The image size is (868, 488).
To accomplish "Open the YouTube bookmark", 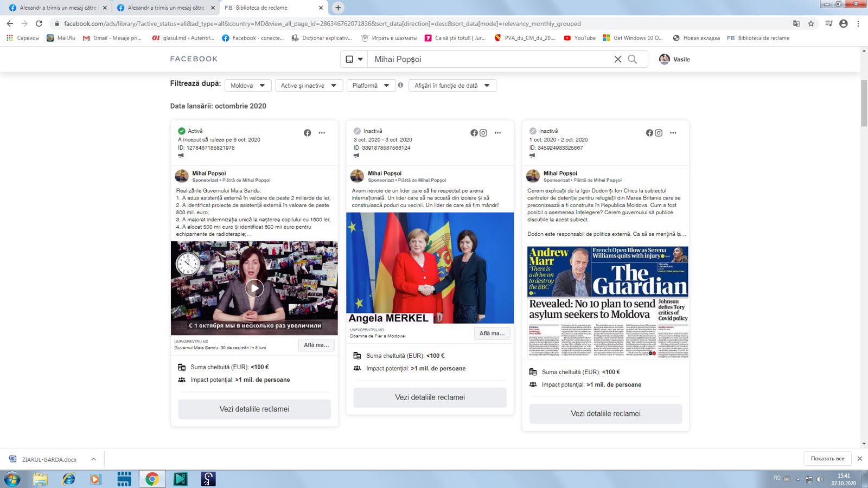I will coord(580,38).
